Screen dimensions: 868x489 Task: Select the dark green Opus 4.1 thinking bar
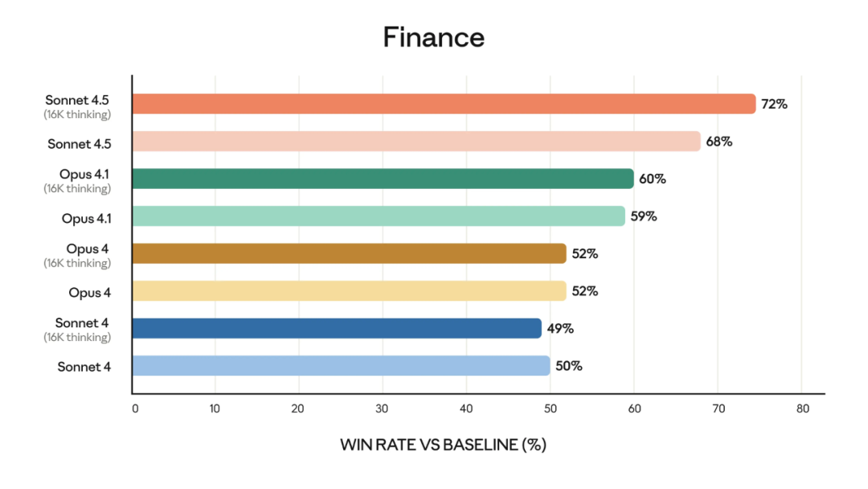[x=383, y=179]
